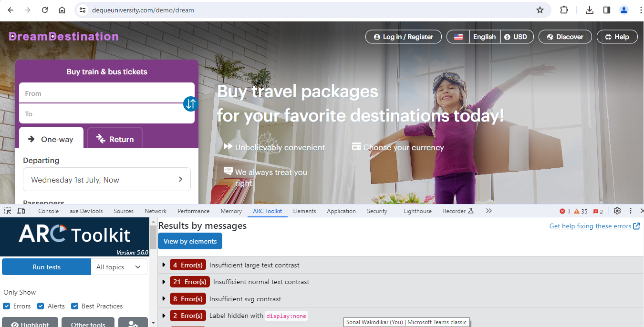Toggle the Best Practices checkbox
Image resolution: width=644 pixels, height=327 pixels.
(75, 306)
